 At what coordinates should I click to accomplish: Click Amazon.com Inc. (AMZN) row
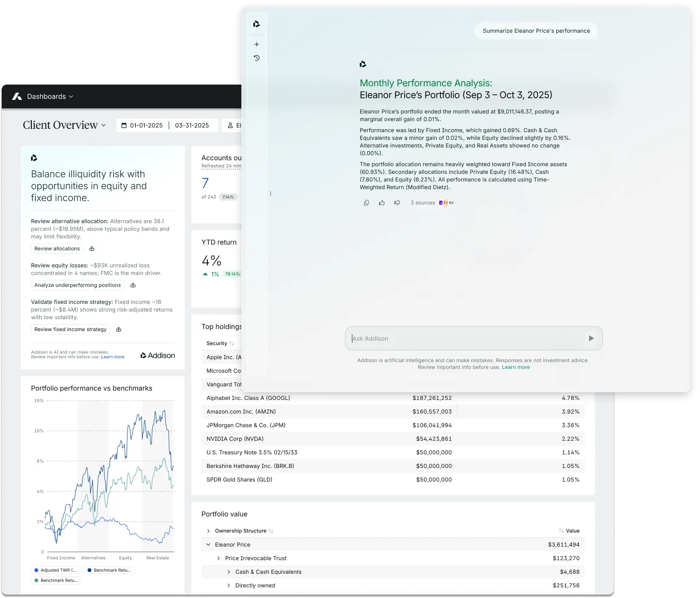[x=393, y=411]
